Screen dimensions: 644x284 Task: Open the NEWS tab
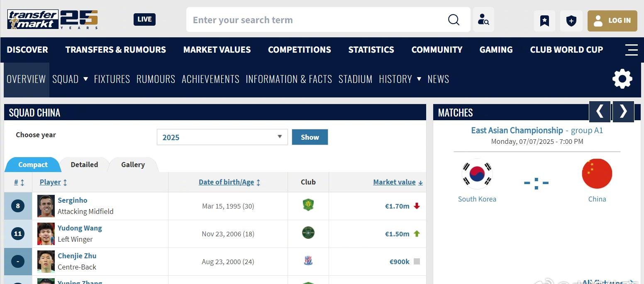pyautogui.click(x=438, y=79)
